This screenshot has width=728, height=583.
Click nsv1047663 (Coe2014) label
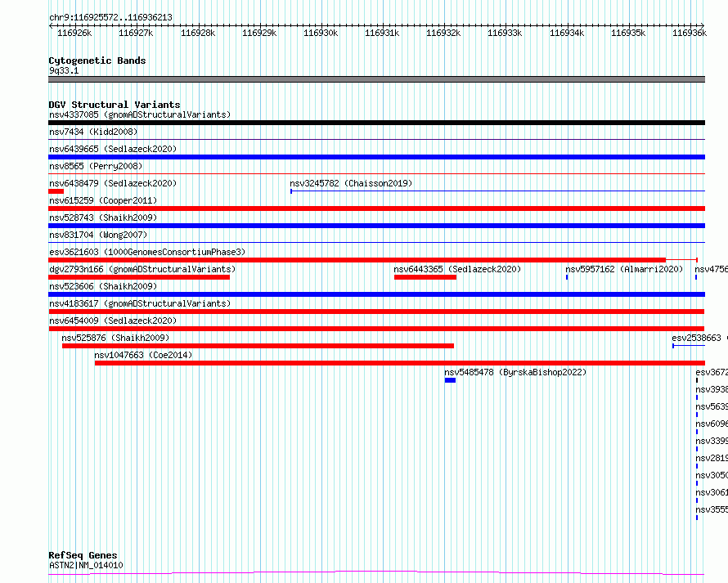click(143, 355)
